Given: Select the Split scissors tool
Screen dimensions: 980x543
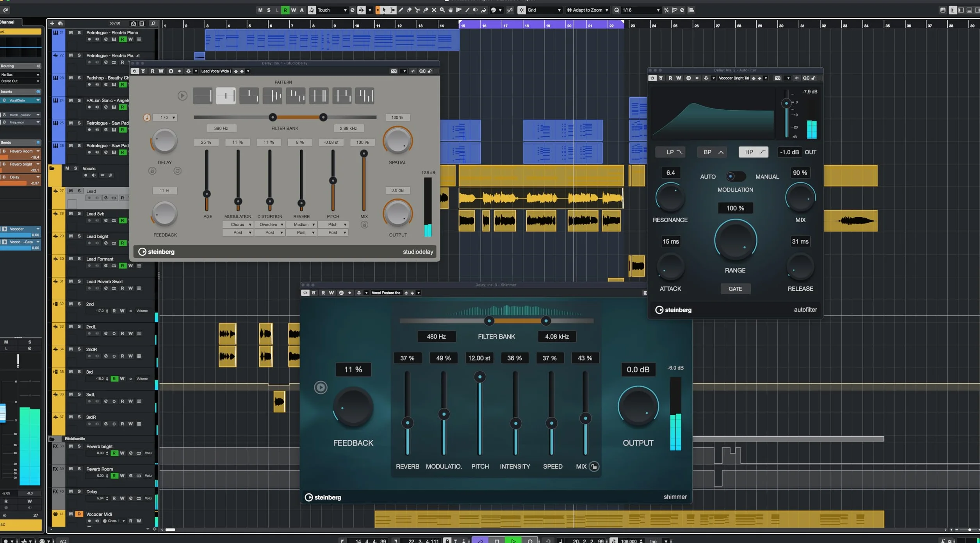Looking at the screenshot, I should (417, 10).
